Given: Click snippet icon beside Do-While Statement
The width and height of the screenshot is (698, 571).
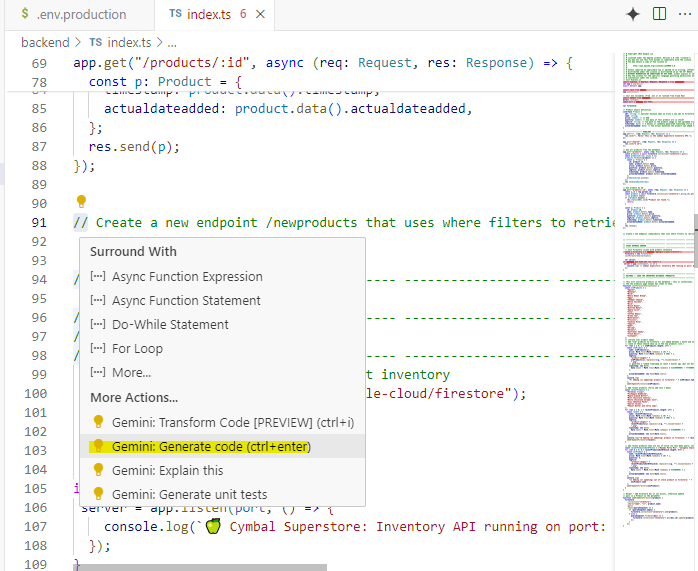Looking at the screenshot, I should pos(98,324).
